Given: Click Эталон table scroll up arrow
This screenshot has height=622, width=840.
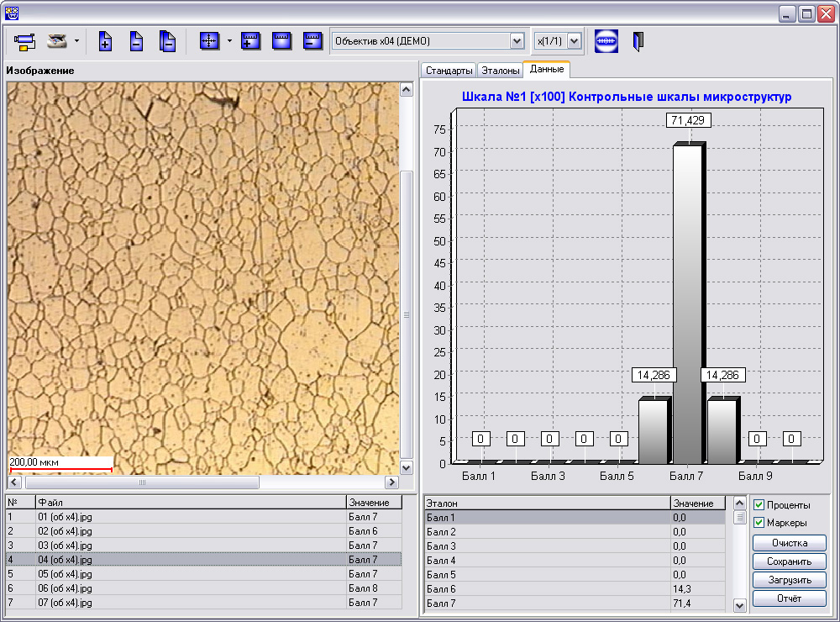Looking at the screenshot, I should coord(739,503).
